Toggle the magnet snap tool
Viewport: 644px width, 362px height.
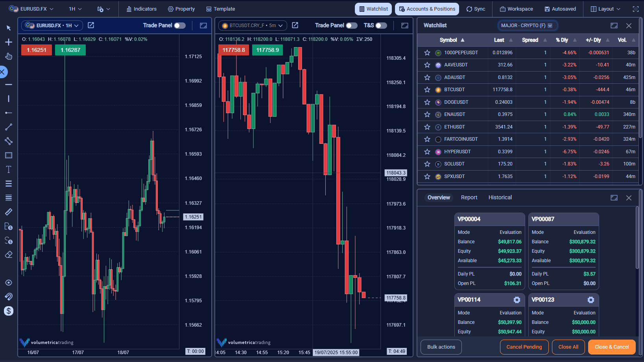point(9,297)
